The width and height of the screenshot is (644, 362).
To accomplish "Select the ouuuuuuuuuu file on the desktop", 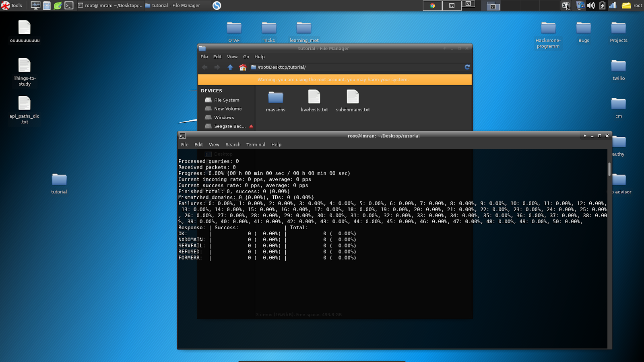I will coord(25,31).
